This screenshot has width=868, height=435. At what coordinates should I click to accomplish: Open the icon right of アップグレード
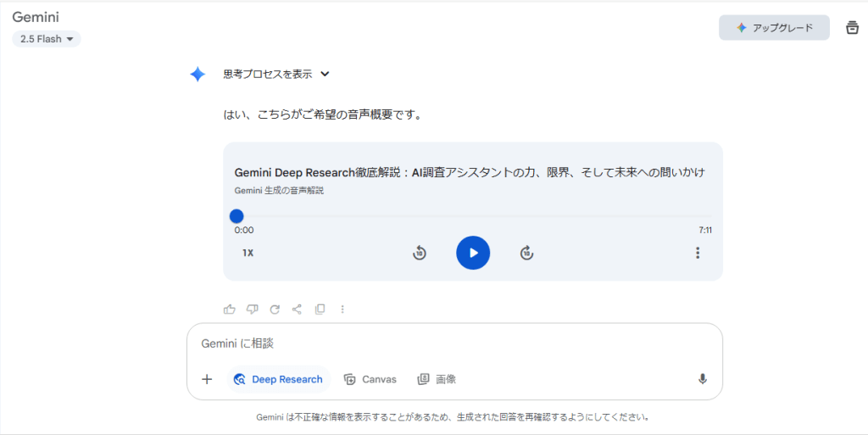pyautogui.click(x=853, y=27)
